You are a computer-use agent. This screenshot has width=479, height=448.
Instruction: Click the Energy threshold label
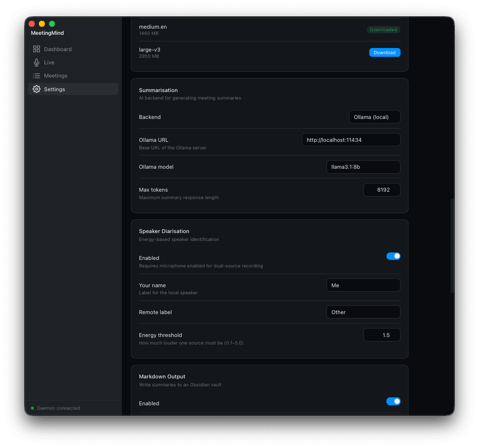[160, 335]
